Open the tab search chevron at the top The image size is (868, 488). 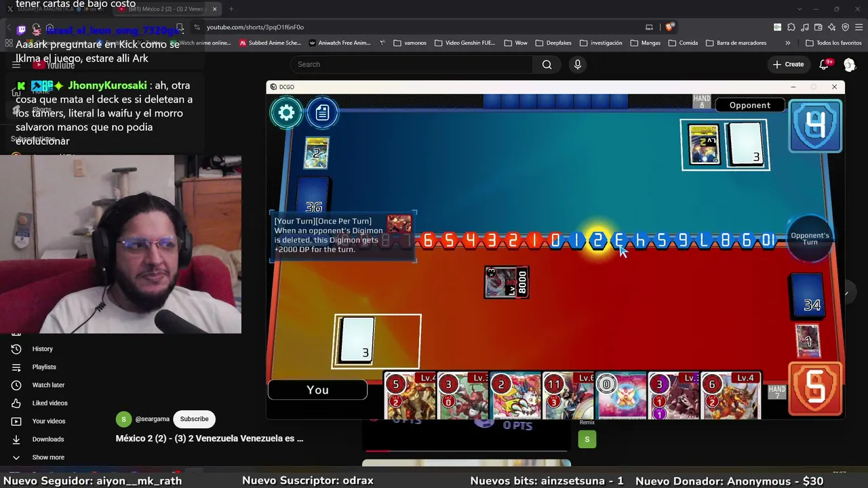[x=800, y=9]
